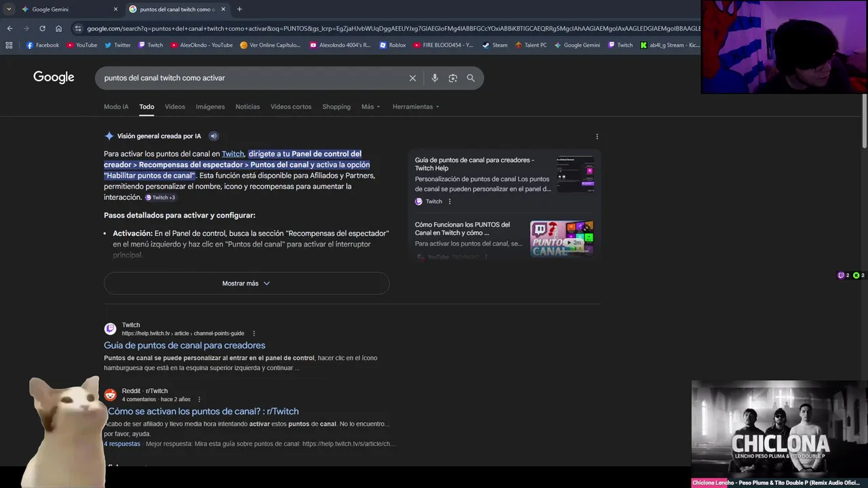868x488 pixels.
Task: Click the address bar URL
Action: click(393, 28)
